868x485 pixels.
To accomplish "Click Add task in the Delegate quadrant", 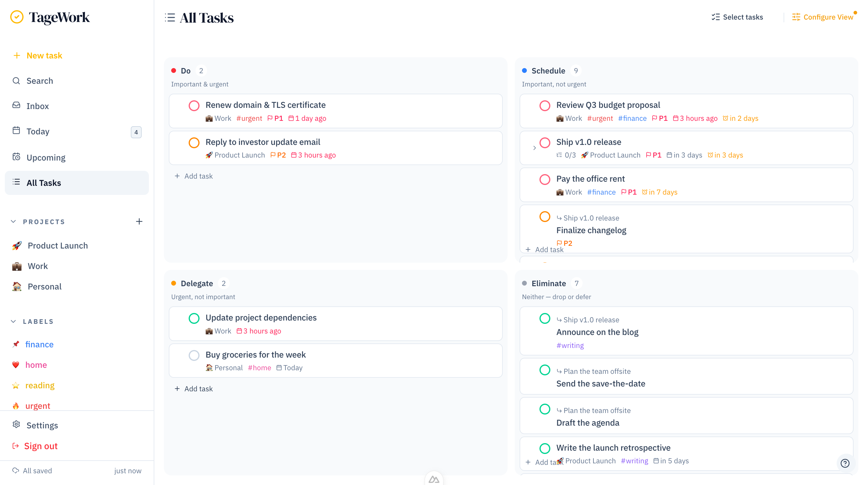I will tap(194, 389).
